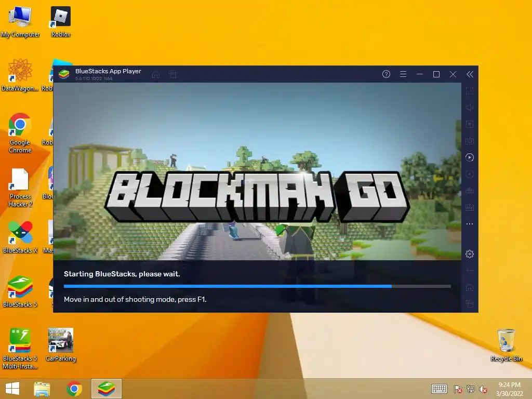Click the dimmed rotate icon in sidebar
The image size is (532, 399).
point(470,174)
